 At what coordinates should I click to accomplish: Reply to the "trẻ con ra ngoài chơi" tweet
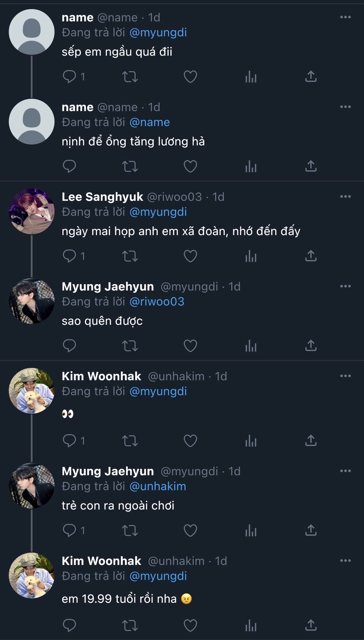click(69, 530)
